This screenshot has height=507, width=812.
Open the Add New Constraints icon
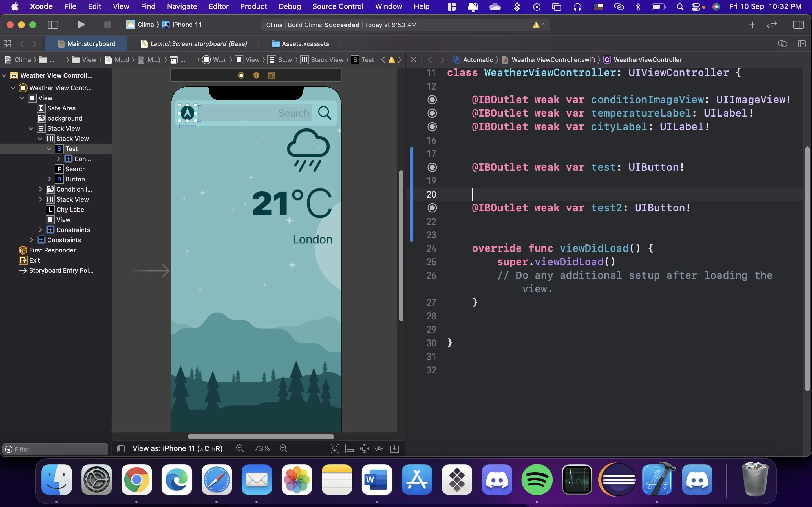point(364,448)
